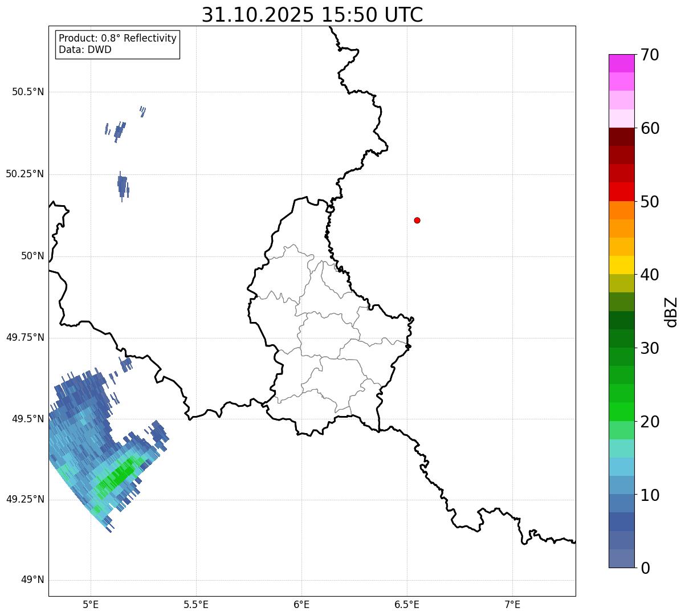Pick the bright red swatch just above 50

621,192
